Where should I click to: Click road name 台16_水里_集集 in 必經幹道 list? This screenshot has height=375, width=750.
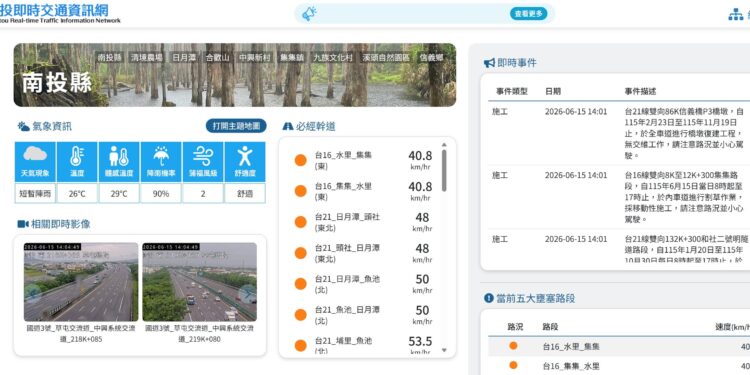(x=343, y=155)
